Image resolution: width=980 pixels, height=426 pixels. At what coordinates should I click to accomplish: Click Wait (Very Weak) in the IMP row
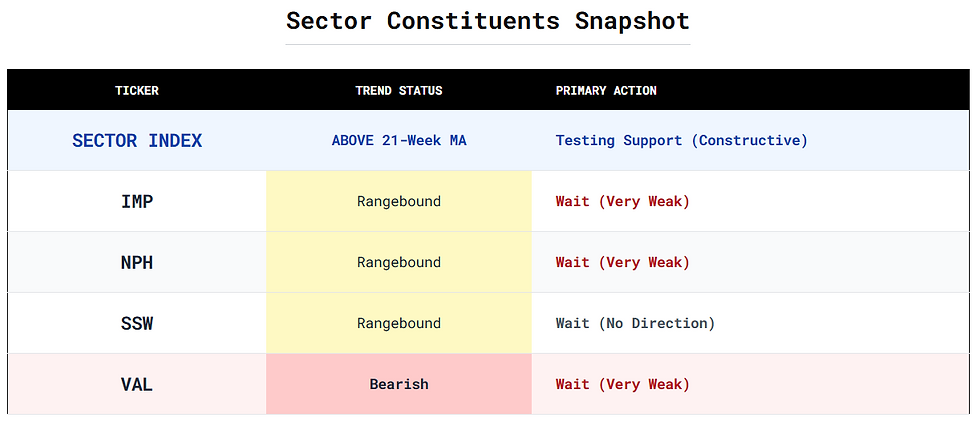(622, 202)
